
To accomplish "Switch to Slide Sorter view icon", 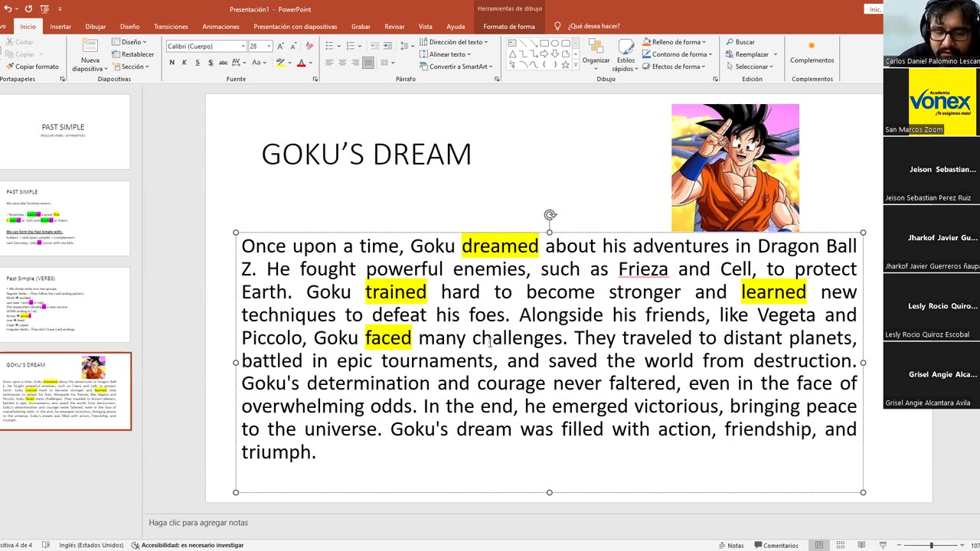I will [840, 545].
